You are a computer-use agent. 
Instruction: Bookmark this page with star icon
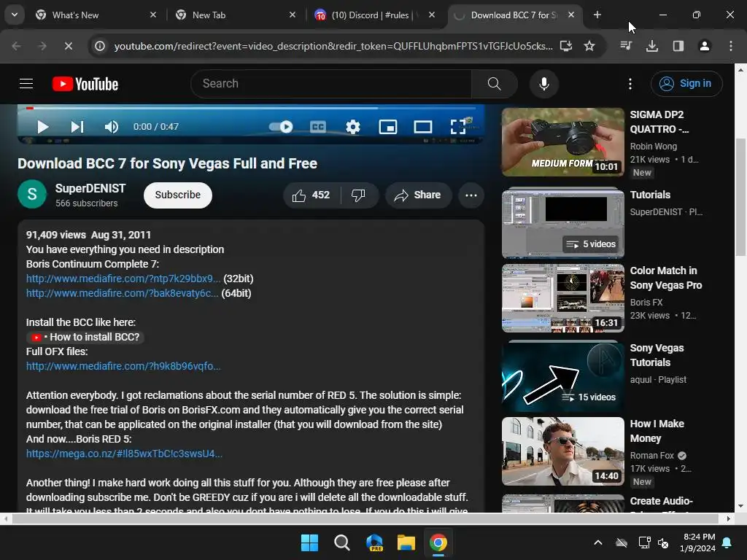click(589, 46)
